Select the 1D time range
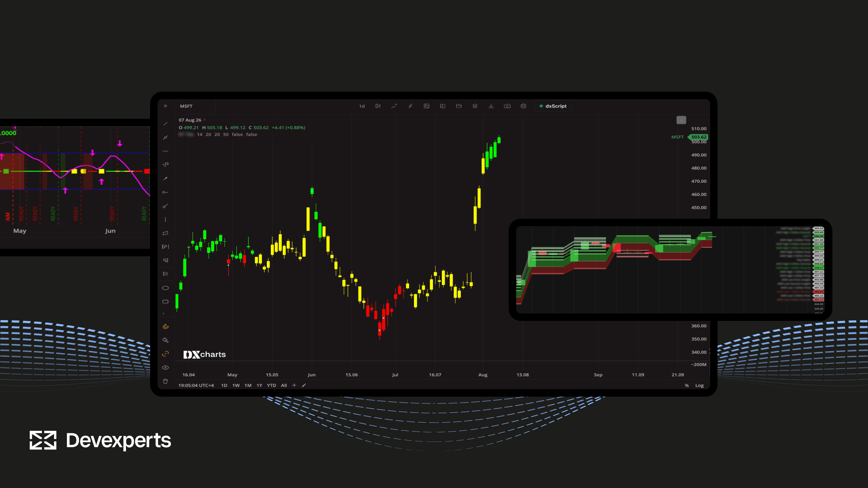 tap(224, 385)
